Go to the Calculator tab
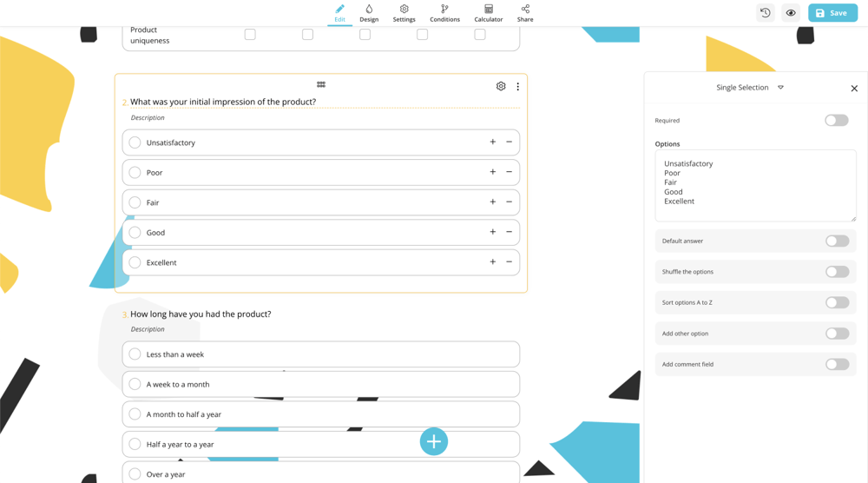The height and width of the screenshot is (483, 868). (x=488, y=13)
